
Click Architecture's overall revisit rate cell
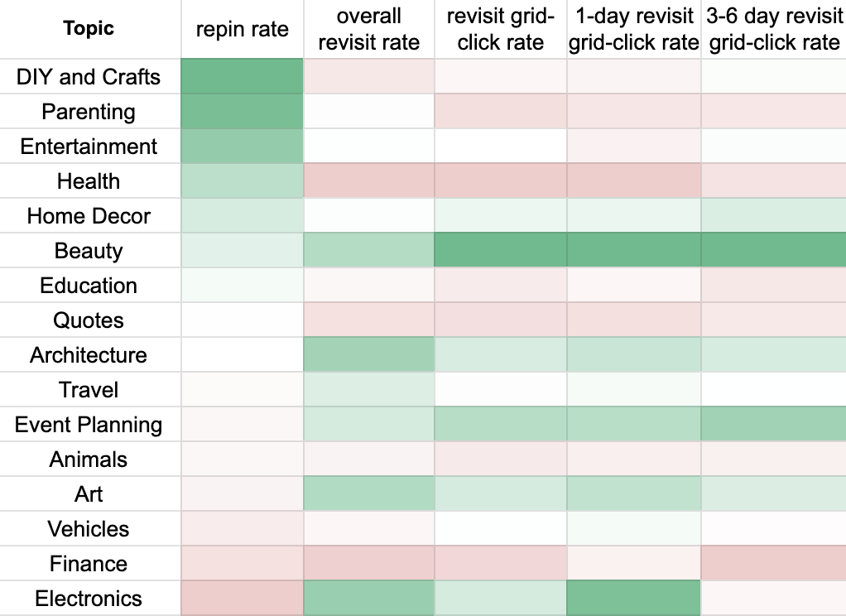pos(368,355)
